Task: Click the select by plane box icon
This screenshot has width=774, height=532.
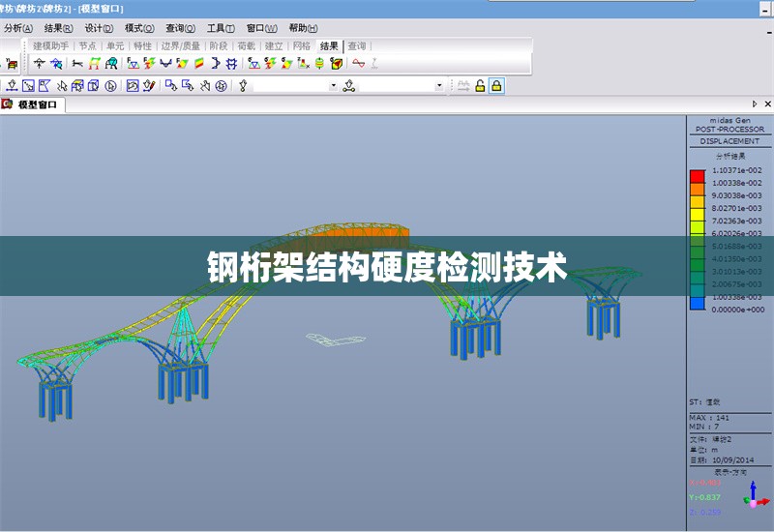Action: click(77, 86)
